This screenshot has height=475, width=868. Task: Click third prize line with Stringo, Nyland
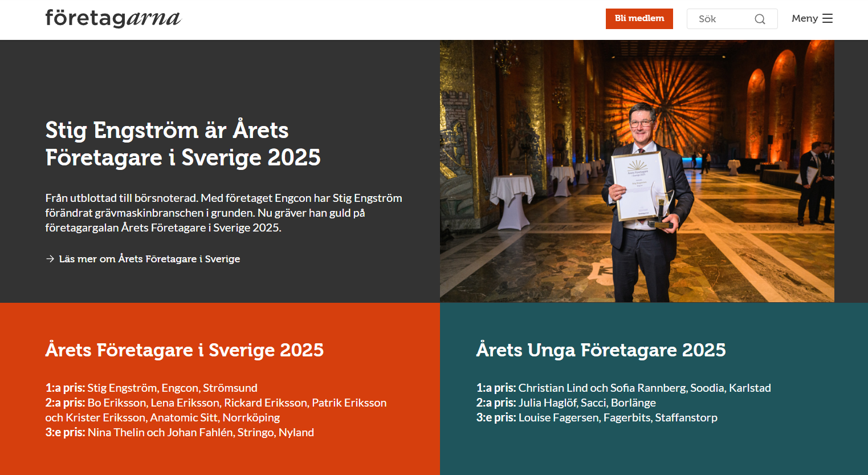point(180,432)
